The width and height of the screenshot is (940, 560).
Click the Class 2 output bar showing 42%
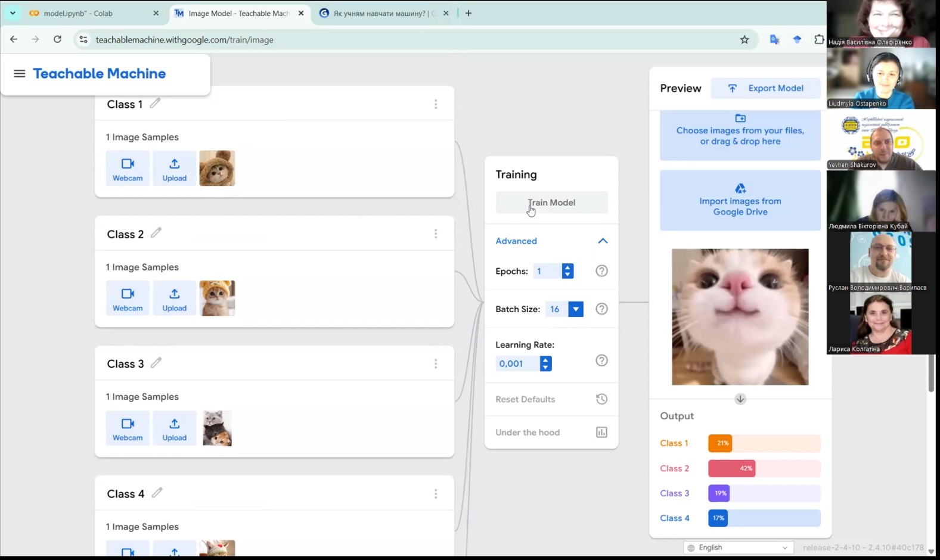[764, 468]
